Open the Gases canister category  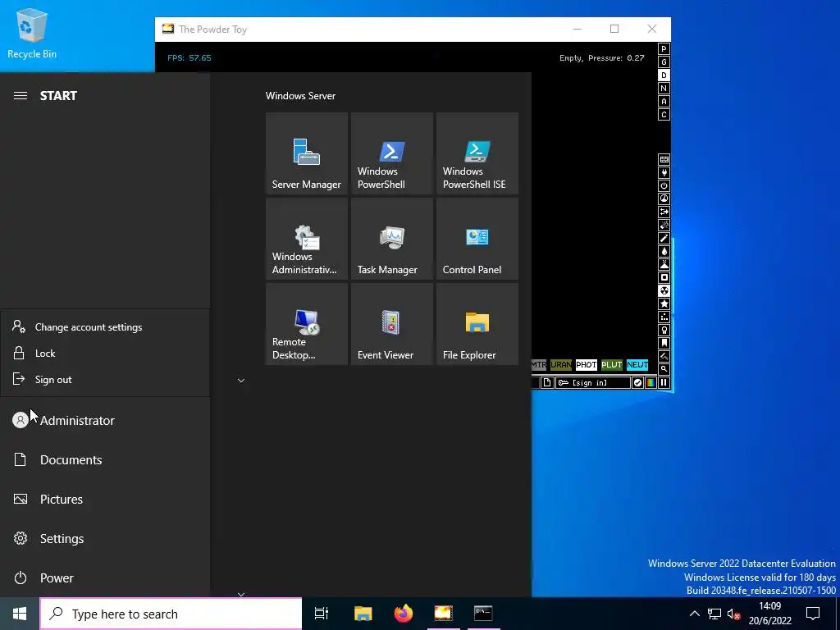(x=664, y=238)
